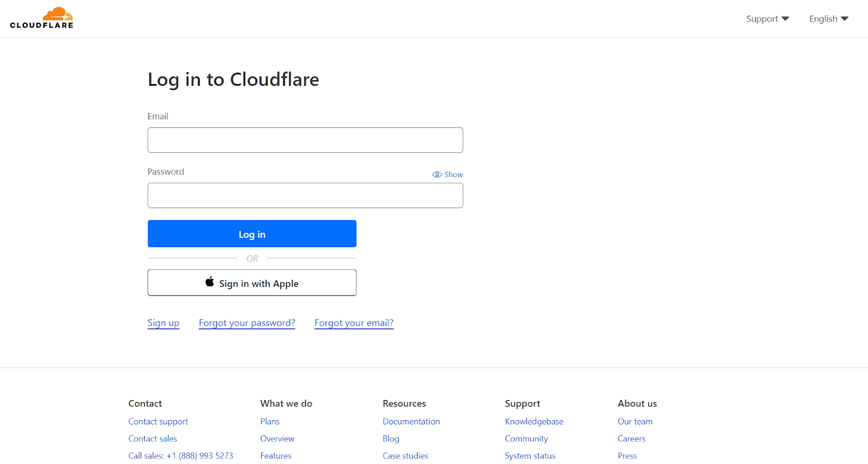
Task: Open the Features footer link
Action: pyautogui.click(x=276, y=456)
